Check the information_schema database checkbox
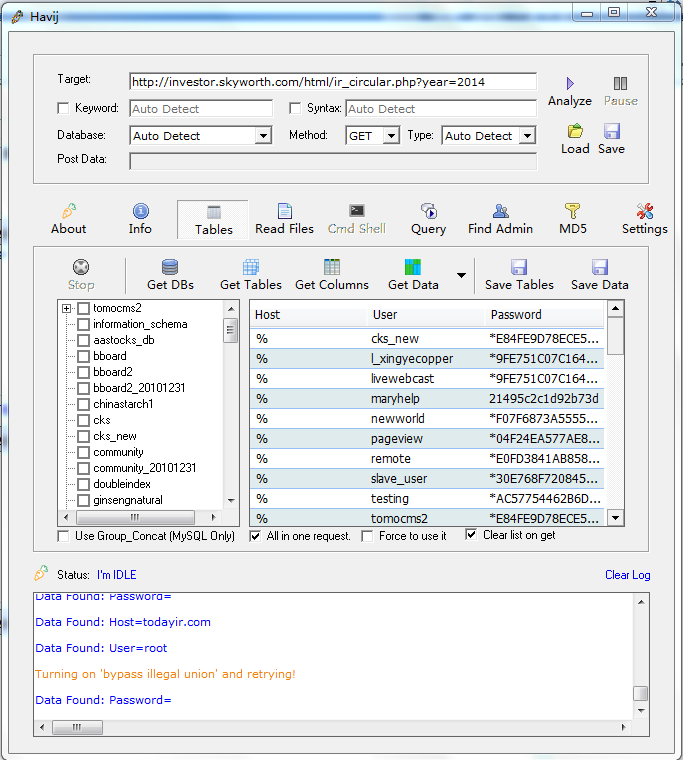Image resolution: width=683 pixels, height=760 pixels. coord(83,324)
